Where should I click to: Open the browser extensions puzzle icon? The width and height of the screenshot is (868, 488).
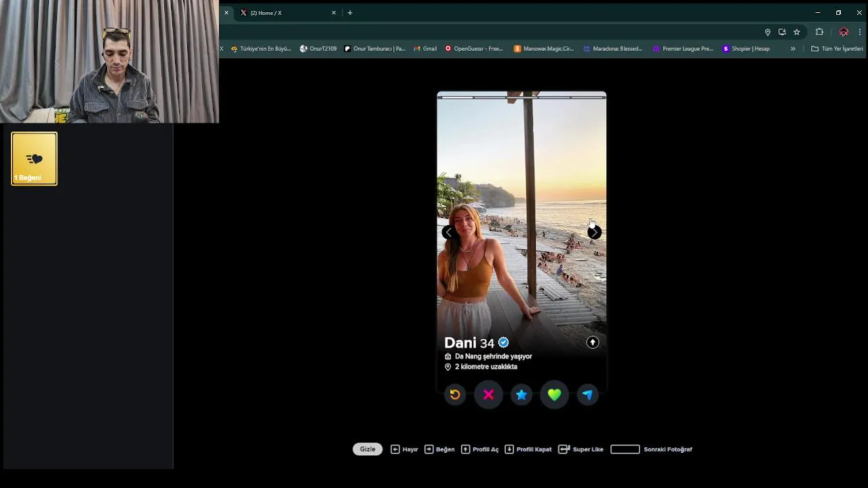819,32
